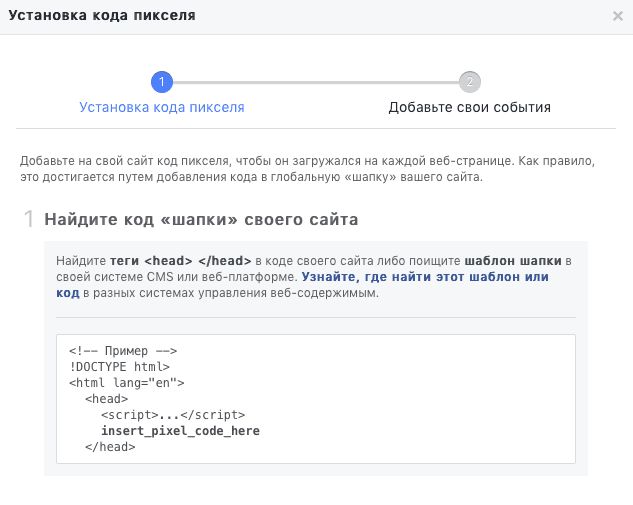Close the pixel code installation dialog
The height and width of the screenshot is (505, 633).
pyautogui.click(x=618, y=16)
